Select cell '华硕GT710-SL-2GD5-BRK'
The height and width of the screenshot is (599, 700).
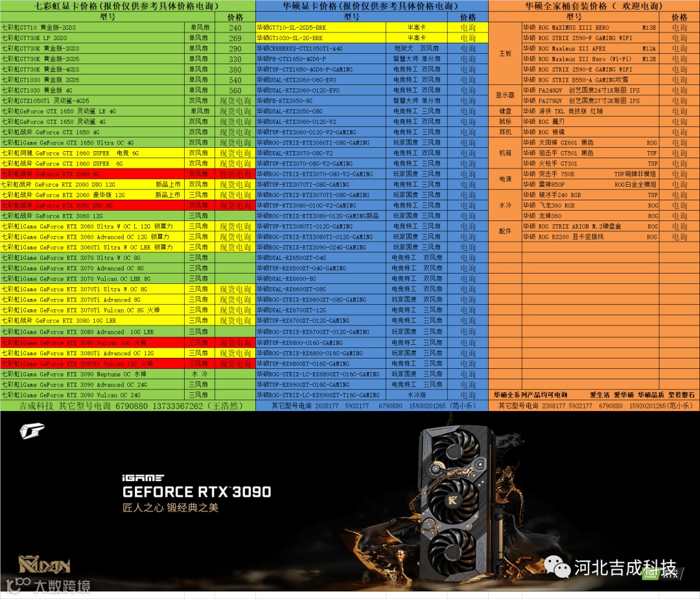tap(321, 27)
